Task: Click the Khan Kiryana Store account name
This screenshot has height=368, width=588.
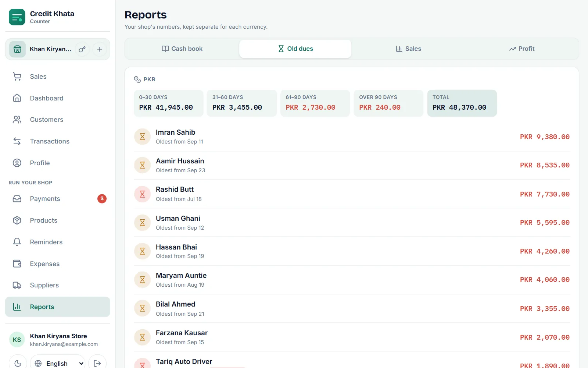Action: pyautogui.click(x=58, y=336)
